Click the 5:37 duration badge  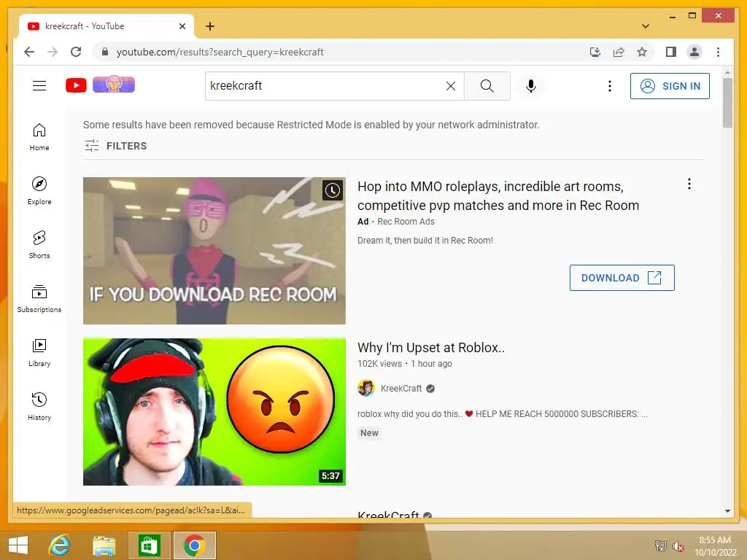(x=330, y=475)
